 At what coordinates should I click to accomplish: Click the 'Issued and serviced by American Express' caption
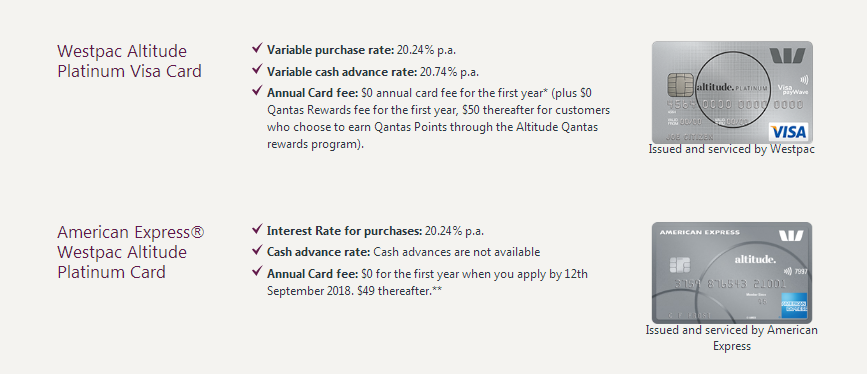[x=732, y=338]
